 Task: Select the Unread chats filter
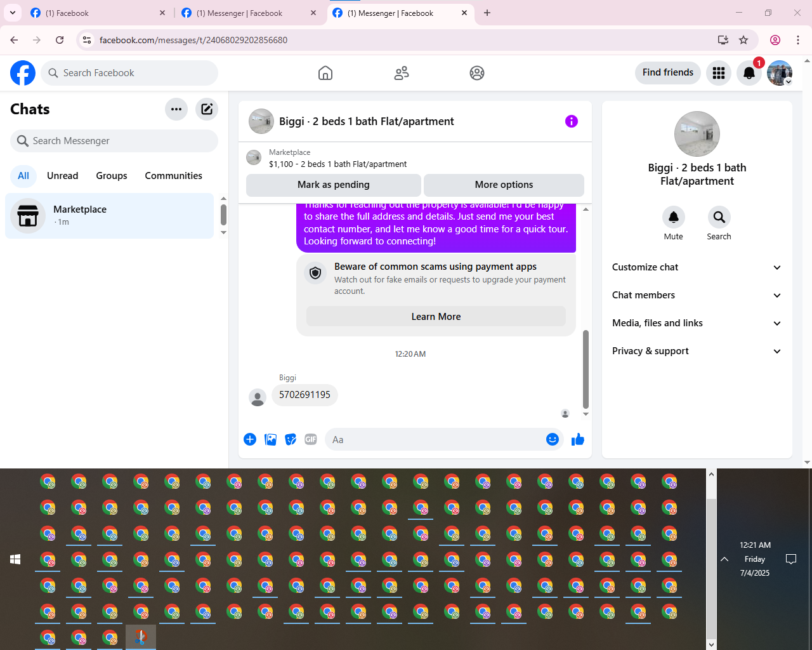(x=63, y=176)
